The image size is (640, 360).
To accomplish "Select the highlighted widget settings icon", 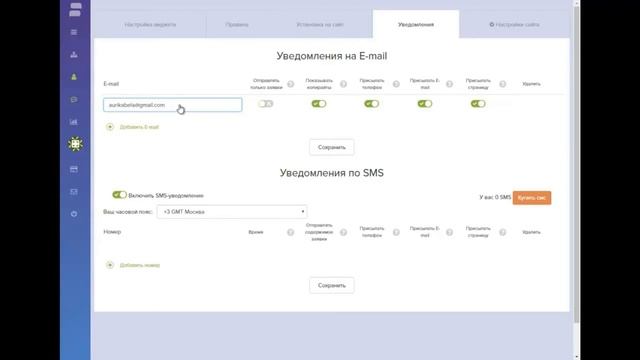I will [75, 144].
